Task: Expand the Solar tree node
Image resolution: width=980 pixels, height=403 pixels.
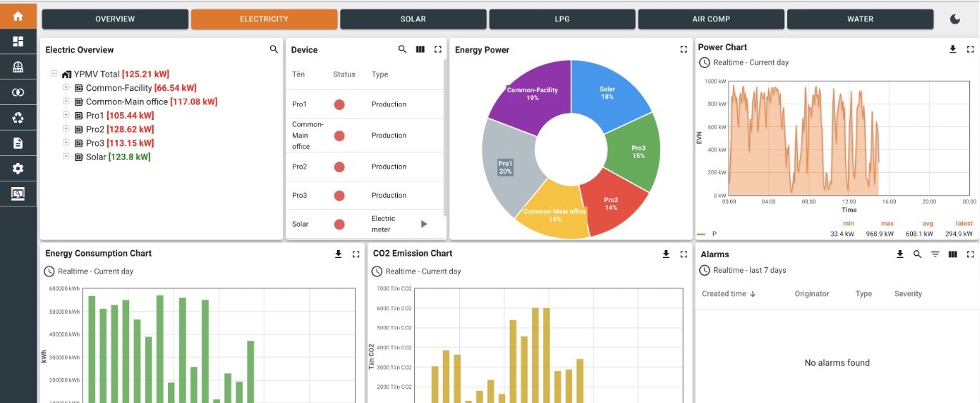Action: 66,156
